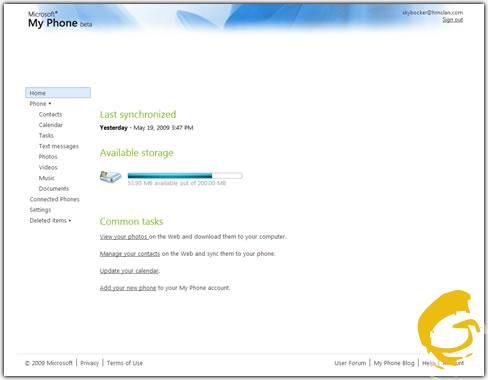
Task: Go to the Tasks section
Action: [x=46, y=136]
